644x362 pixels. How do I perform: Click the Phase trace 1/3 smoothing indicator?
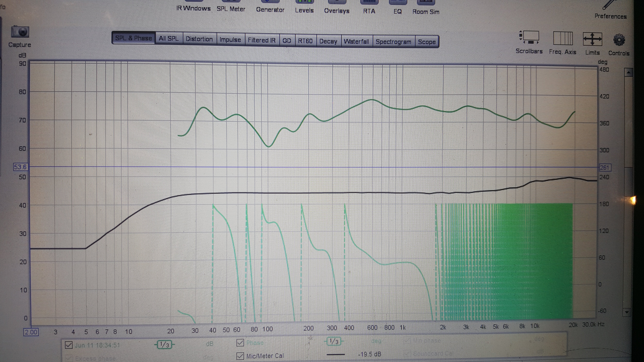coord(334,341)
